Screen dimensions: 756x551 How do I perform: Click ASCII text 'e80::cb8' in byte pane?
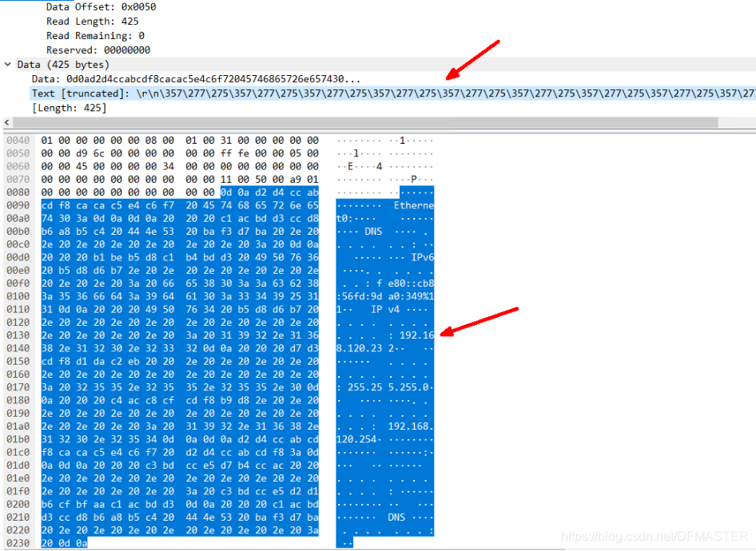[412, 283]
